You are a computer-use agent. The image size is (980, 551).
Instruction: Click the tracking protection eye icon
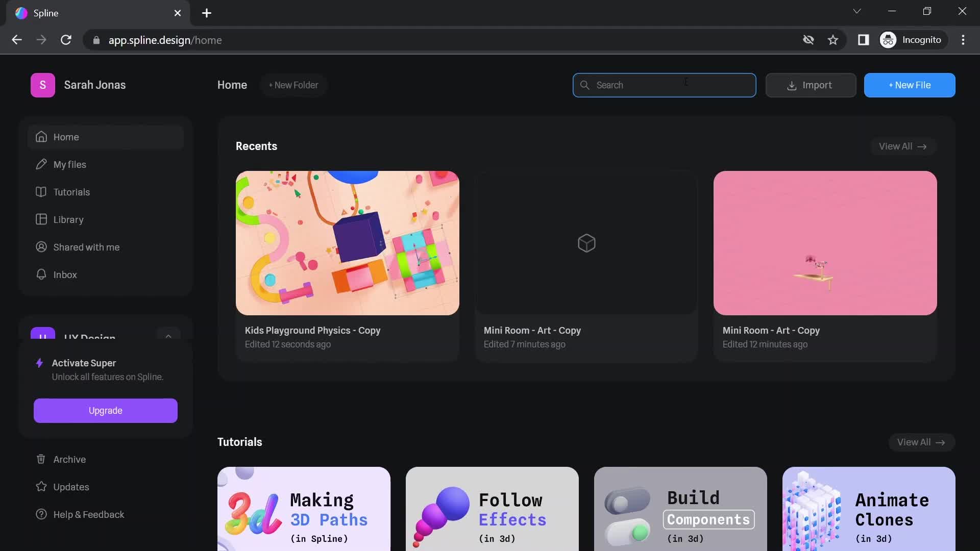coord(808,40)
